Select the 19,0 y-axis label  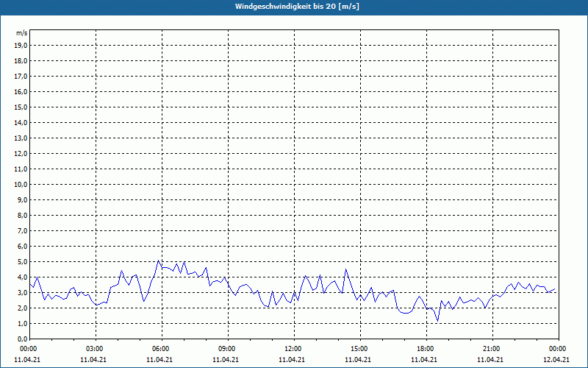tap(21, 46)
